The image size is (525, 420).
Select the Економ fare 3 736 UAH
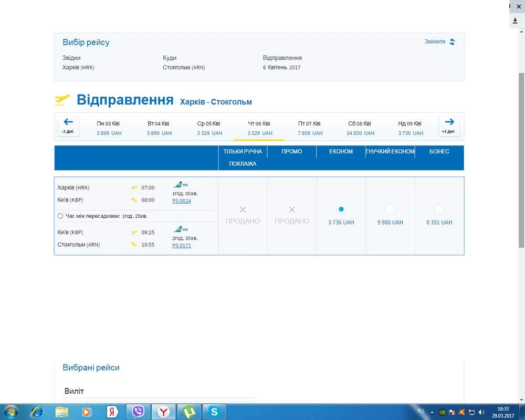point(341,209)
